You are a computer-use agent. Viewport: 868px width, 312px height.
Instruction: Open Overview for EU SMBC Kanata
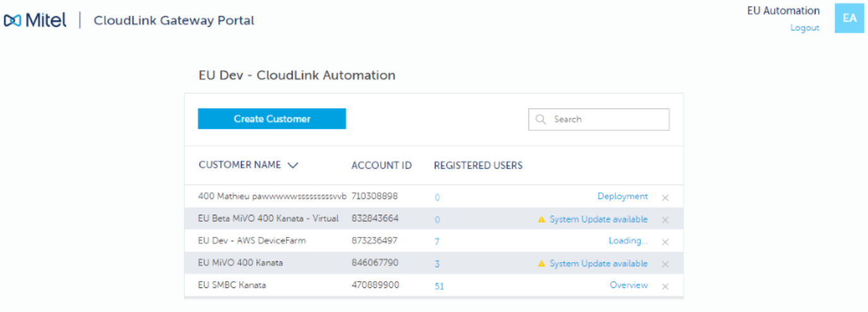[x=628, y=285]
